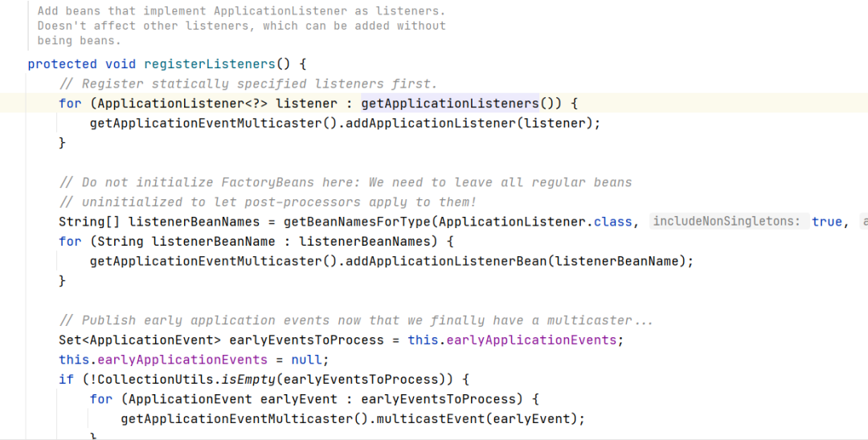The width and height of the screenshot is (868, 440).
Task: Click the 'Publish early application events' comment
Action: pyautogui.click(x=356, y=320)
